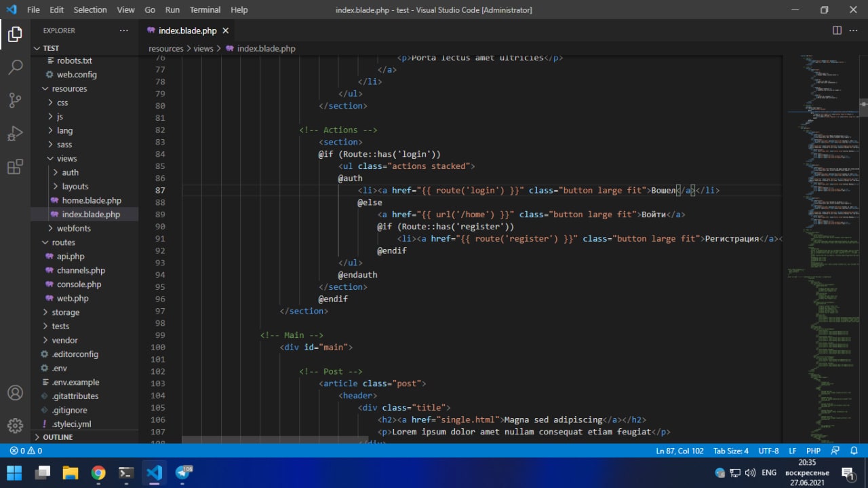Viewport: 868px width, 488px height.
Task: Click the notifications bell in status bar
Action: click(853, 451)
